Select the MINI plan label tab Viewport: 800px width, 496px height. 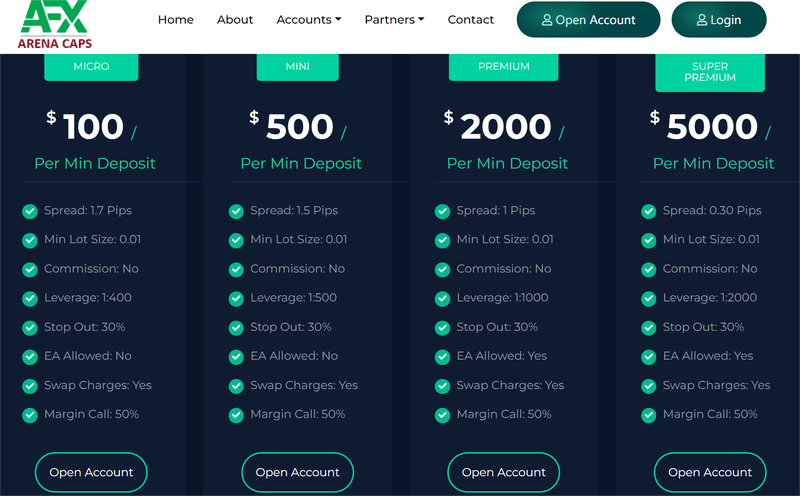[297, 67]
